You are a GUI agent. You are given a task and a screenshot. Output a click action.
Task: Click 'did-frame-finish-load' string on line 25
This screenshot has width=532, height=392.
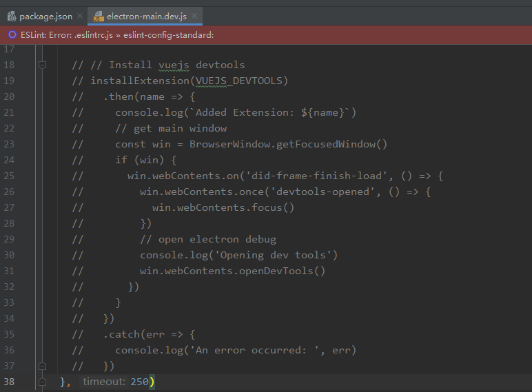click(x=316, y=176)
